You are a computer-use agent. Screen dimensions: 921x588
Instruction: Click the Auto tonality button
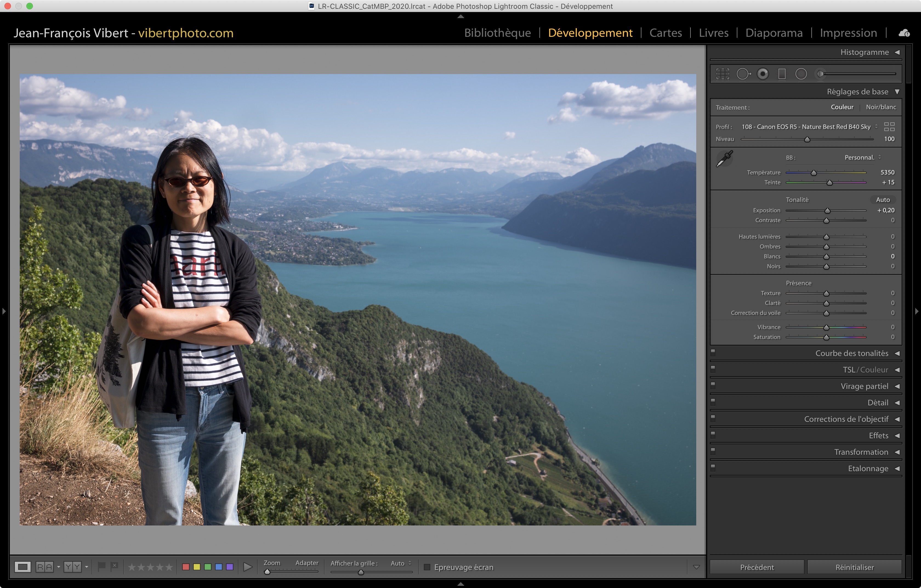click(x=883, y=200)
